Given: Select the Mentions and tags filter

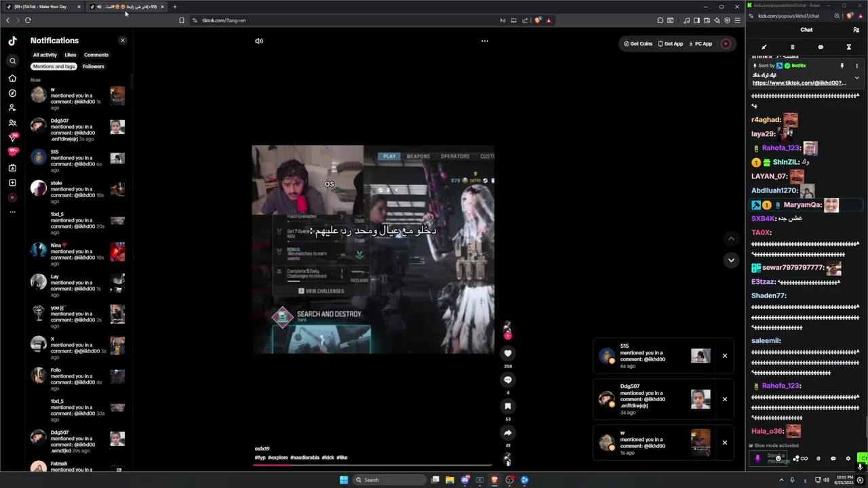Looking at the screenshot, I should click(54, 66).
